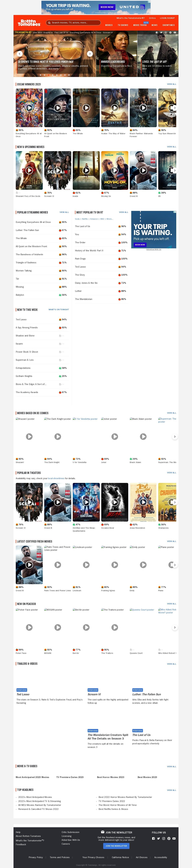Show the next hero carousel slide
The image size is (192, 868).
(x=90, y=54)
